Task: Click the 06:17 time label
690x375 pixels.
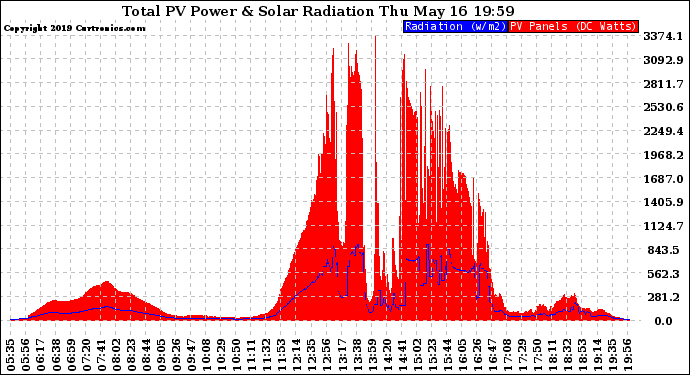Action: (41, 355)
